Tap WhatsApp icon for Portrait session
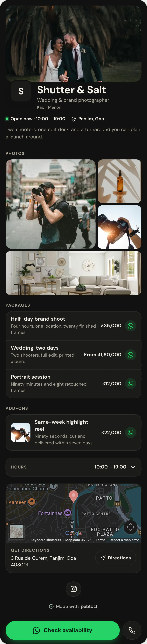The image size is (147, 644). click(x=131, y=384)
